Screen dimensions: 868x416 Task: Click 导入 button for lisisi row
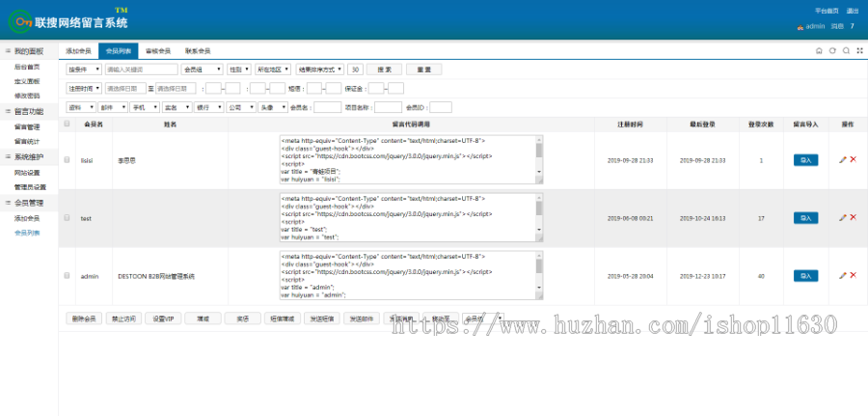805,160
